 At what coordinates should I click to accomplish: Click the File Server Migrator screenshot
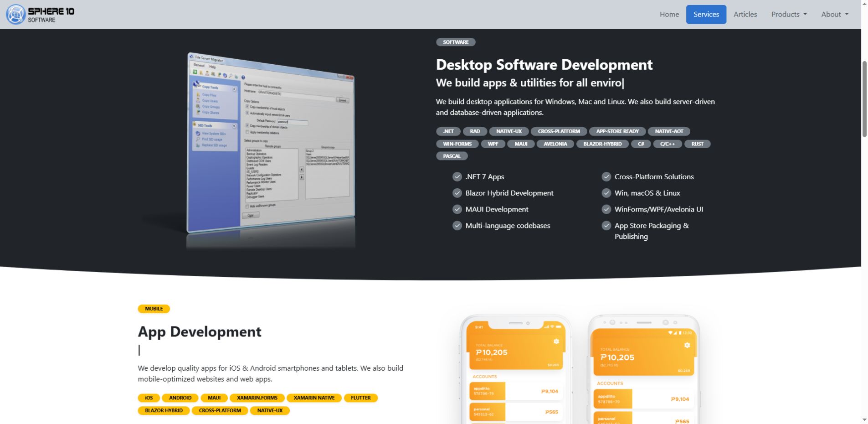click(271, 144)
